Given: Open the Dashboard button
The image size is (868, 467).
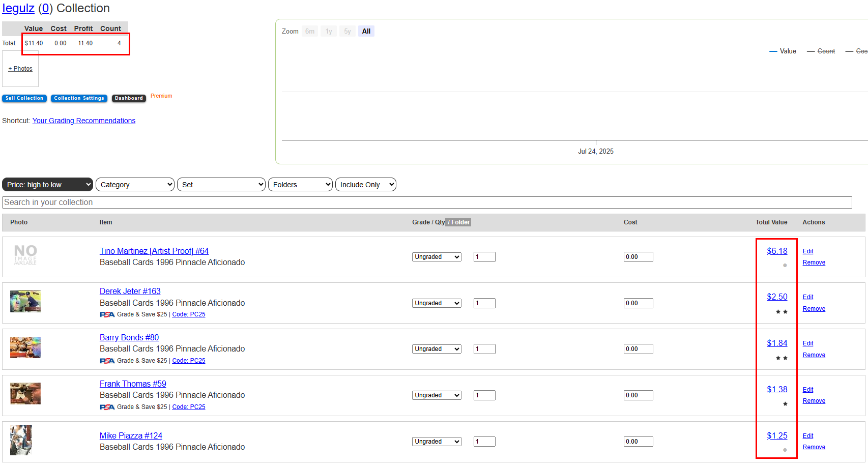Looking at the screenshot, I should pyautogui.click(x=129, y=98).
